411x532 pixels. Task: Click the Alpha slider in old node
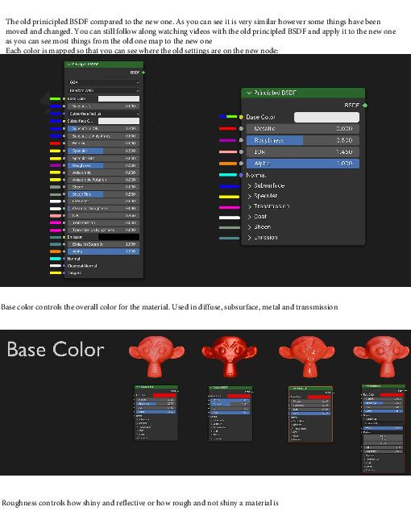click(103, 251)
